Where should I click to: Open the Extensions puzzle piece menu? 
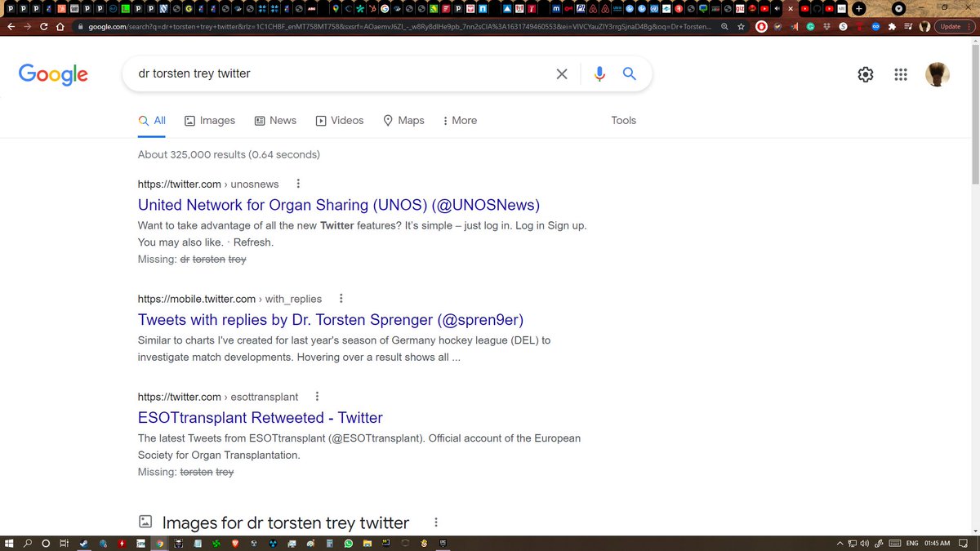pos(892,26)
